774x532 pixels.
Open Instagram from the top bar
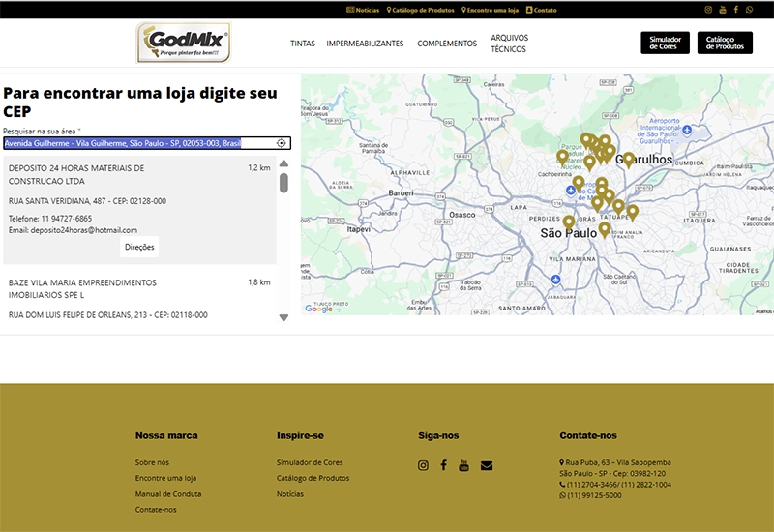pyautogui.click(x=708, y=10)
